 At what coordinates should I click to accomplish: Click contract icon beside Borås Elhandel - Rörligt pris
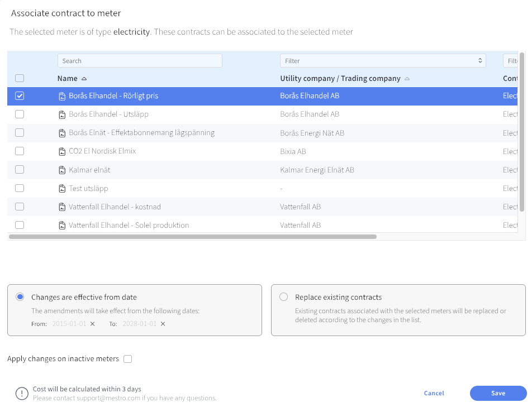pyautogui.click(x=62, y=96)
